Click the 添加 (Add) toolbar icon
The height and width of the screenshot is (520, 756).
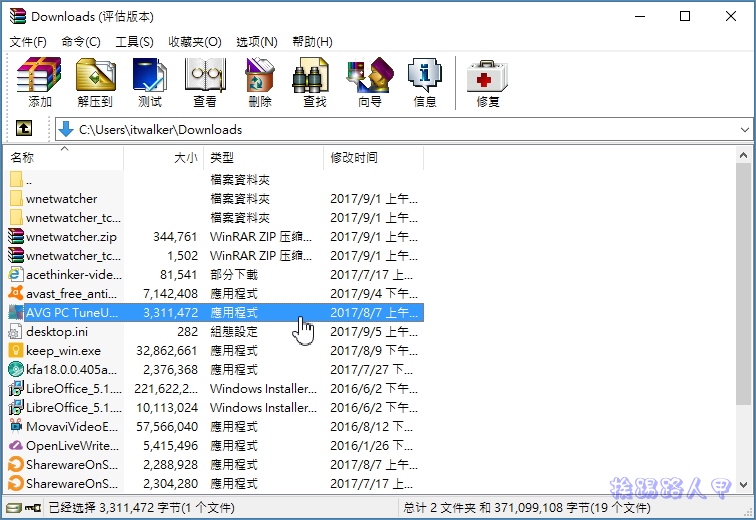(39, 75)
